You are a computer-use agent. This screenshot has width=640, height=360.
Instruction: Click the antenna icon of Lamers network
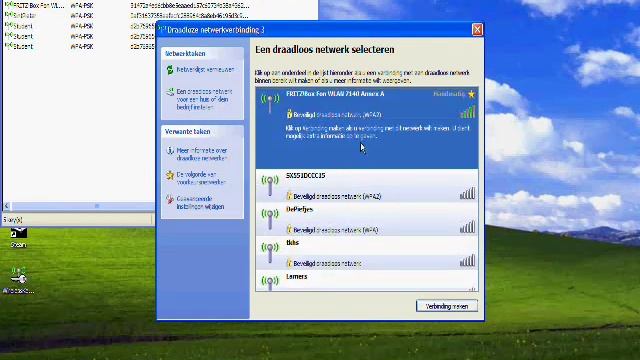tap(270, 284)
